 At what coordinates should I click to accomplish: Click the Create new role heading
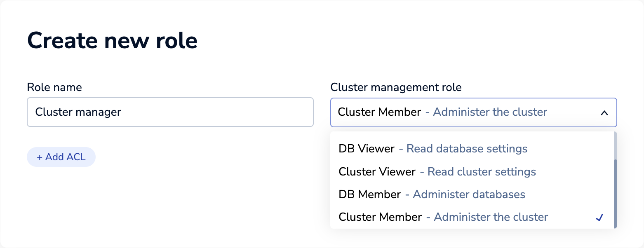pyautogui.click(x=112, y=40)
